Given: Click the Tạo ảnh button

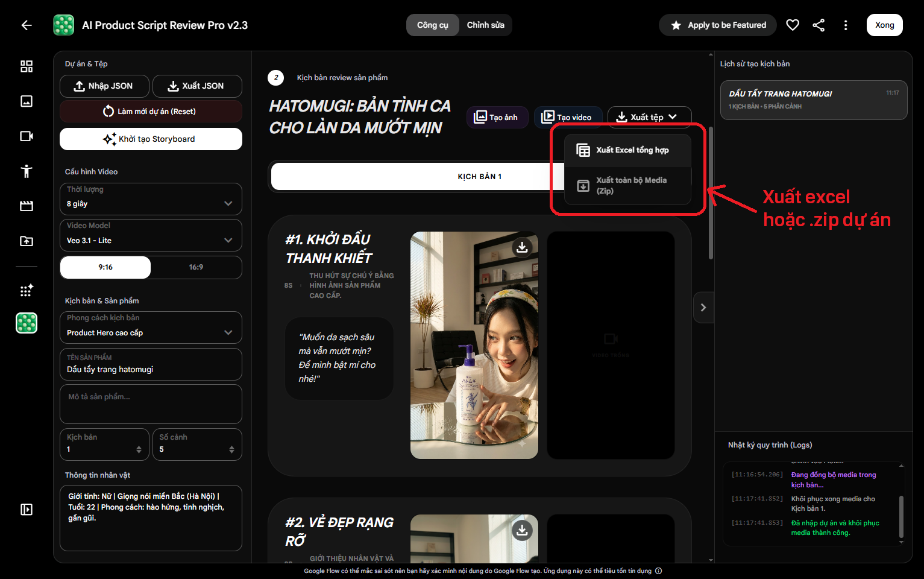Looking at the screenshot, I should click(x=497, y=117).
